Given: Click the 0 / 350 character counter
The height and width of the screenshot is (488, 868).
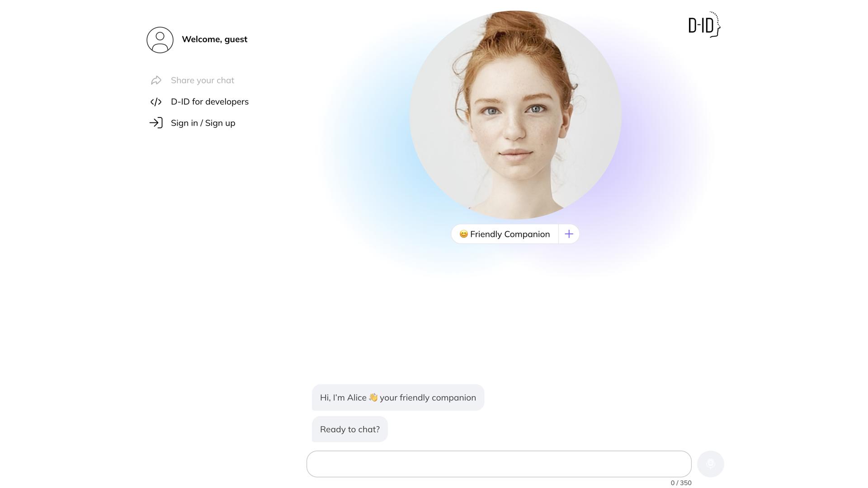Looking at the screenshot, I should coord(681,483).
